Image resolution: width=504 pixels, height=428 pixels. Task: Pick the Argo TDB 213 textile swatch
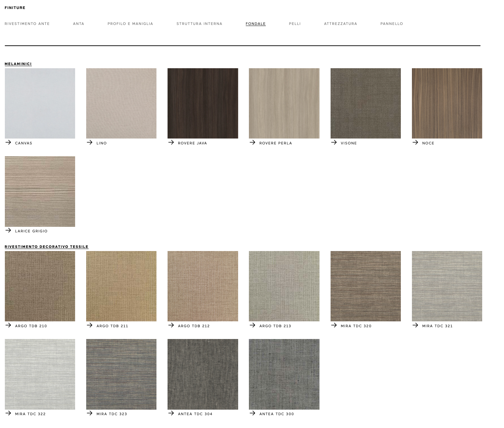(284, 286)
